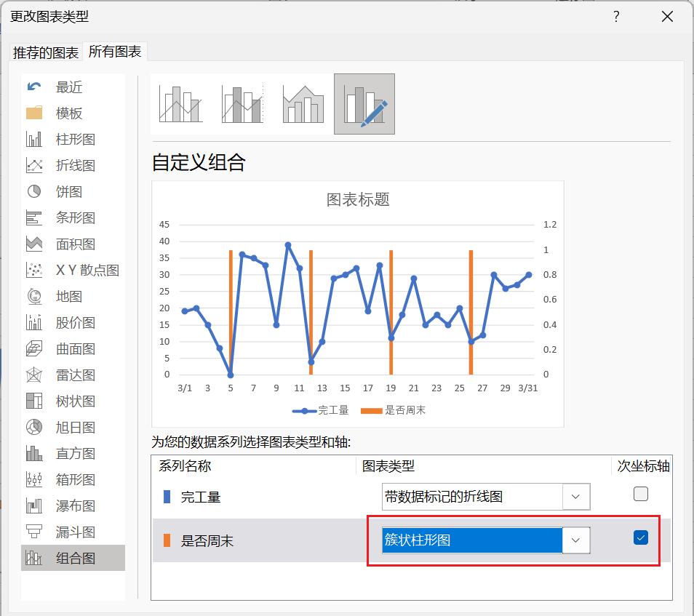Viewport: 694px width, 616px height.
Task: Close the 更改图表类型 dialog
Action: click(x=667, y=17)
